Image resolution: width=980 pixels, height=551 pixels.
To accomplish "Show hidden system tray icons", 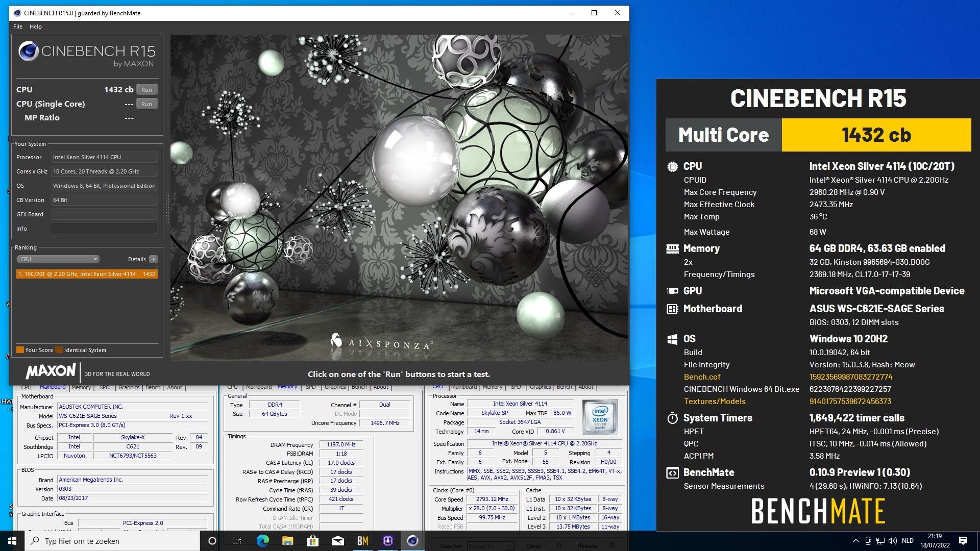I will click(855, 541).
